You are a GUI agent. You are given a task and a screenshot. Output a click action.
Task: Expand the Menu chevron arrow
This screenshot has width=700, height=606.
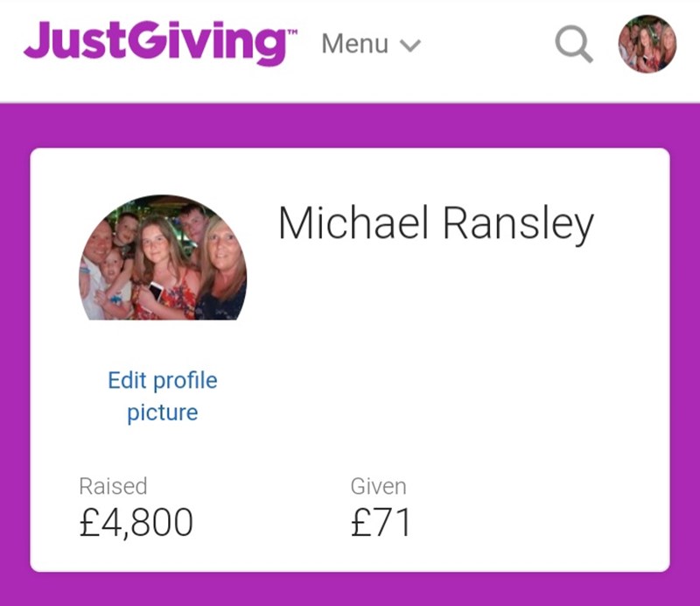(409, 46)
